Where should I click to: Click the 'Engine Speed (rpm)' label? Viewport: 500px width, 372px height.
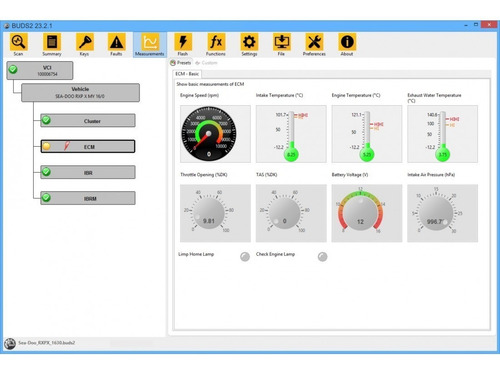(x=199, y=95)
